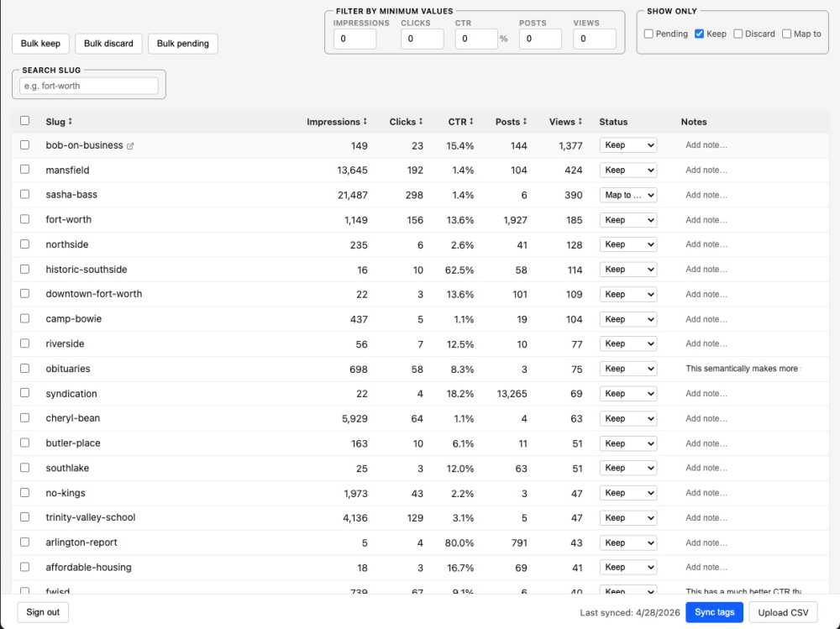This screenshot has height=629, width=840.
Task: Click the Sign out button
Action: tap(43, 612)
